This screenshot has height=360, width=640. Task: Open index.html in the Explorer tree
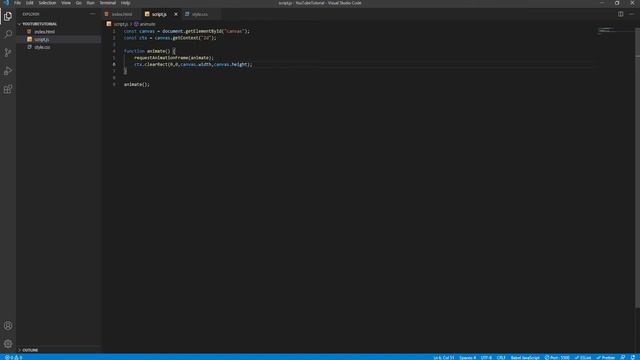[x=44, y=32]
